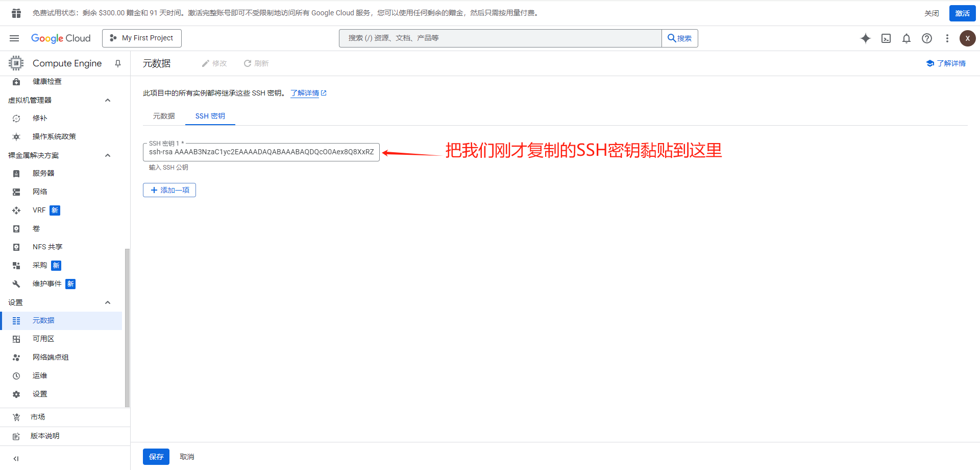Open the Gemini AI sparkle assistant
Image resolution: width=980 pixels, height=470 pixels.
click(866, 38)
